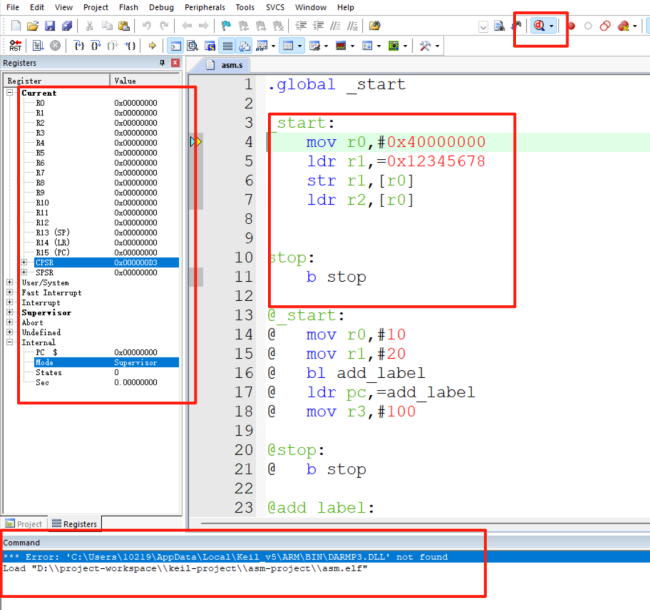Screen dimensions: 650x610
Task: Toggle the Command Window view button
Action: (x=176, y=45)
